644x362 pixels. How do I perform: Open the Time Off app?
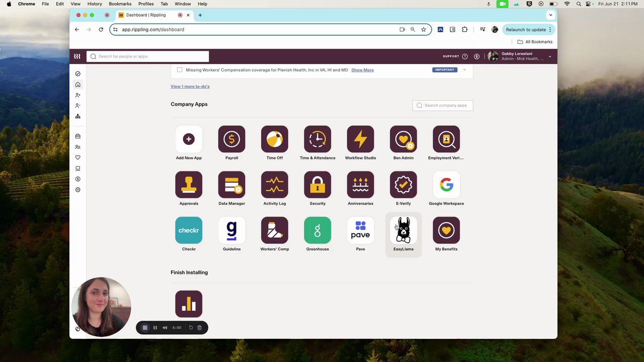(275, 139)
